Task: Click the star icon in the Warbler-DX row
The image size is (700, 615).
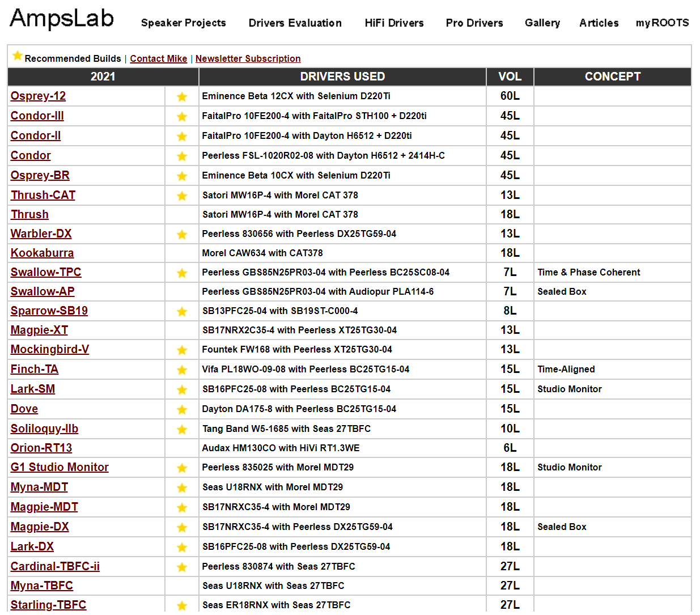Action: click(182, 235)
